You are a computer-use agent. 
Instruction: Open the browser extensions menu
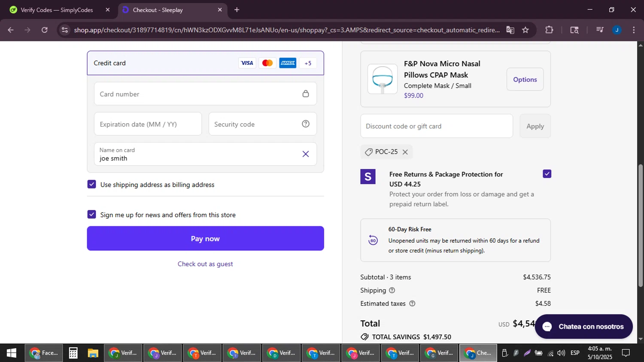(x=549, y=30)
